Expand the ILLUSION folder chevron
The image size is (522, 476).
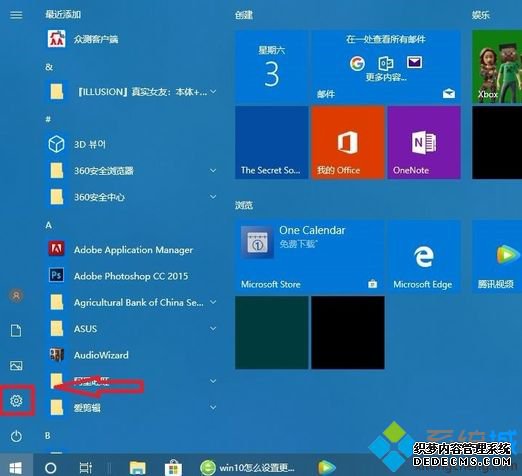(213, 92)
